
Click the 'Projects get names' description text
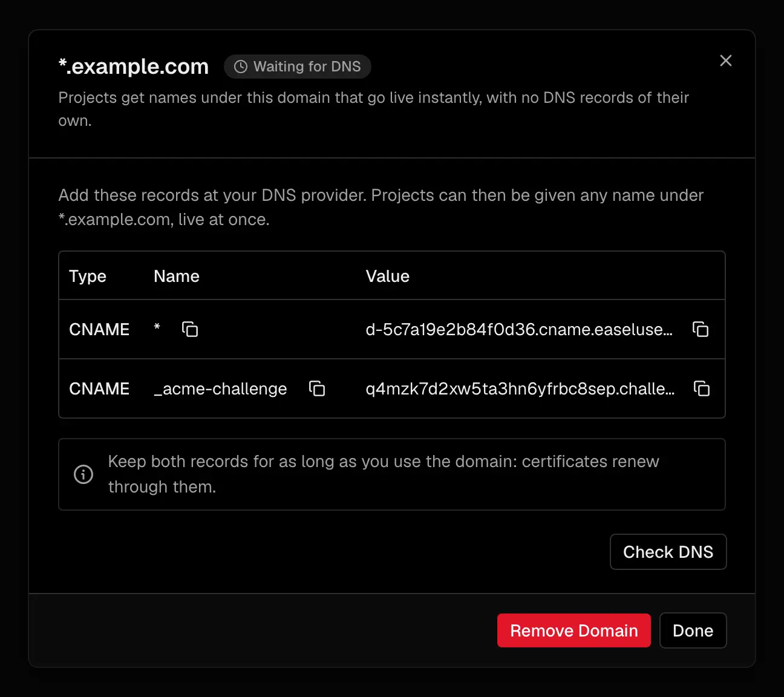click(x=374, y=109)
